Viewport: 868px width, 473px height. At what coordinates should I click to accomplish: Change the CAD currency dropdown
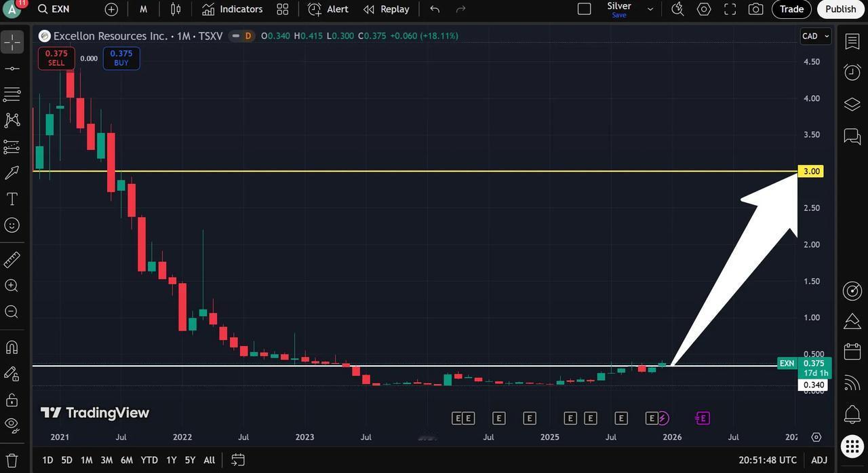tap(816, 36)
